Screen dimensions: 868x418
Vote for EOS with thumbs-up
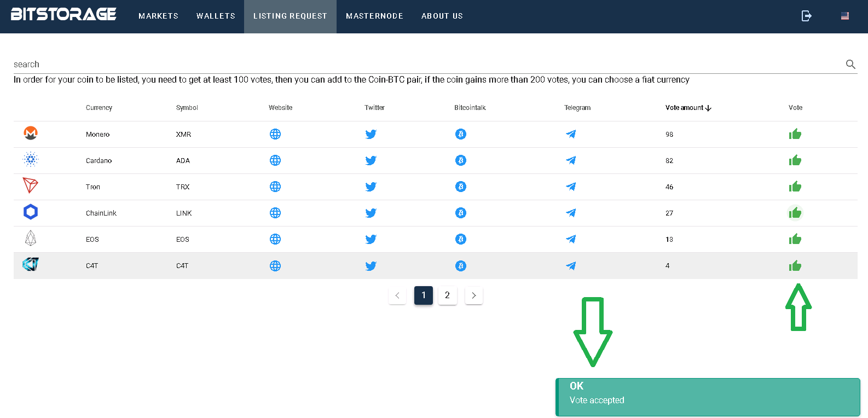click(x=795, y=239)
